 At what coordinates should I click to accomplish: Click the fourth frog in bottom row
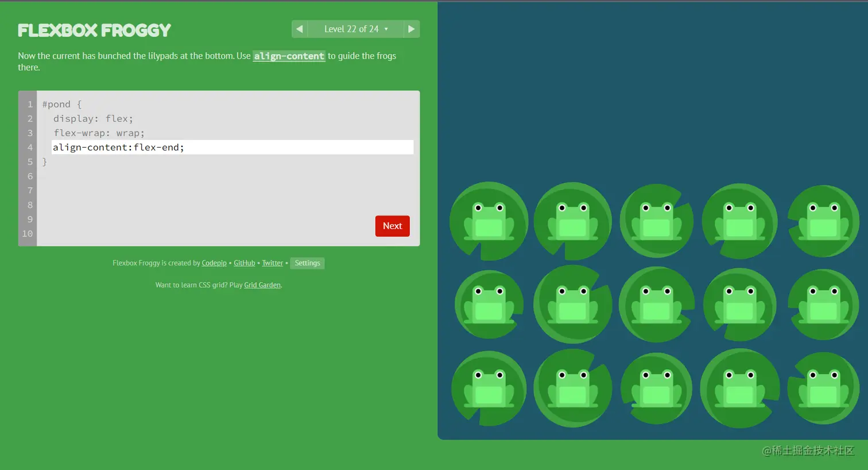pyautogui.click(x=740, y=388)
